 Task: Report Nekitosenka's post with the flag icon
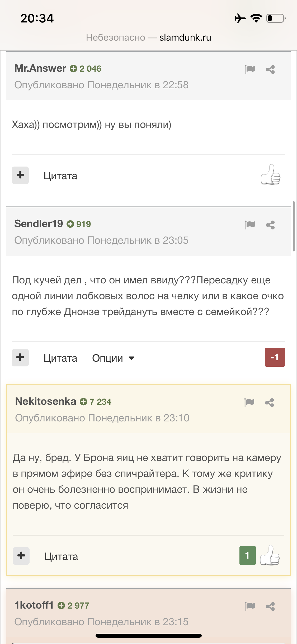pyautogui.click(x=249, y=402)
